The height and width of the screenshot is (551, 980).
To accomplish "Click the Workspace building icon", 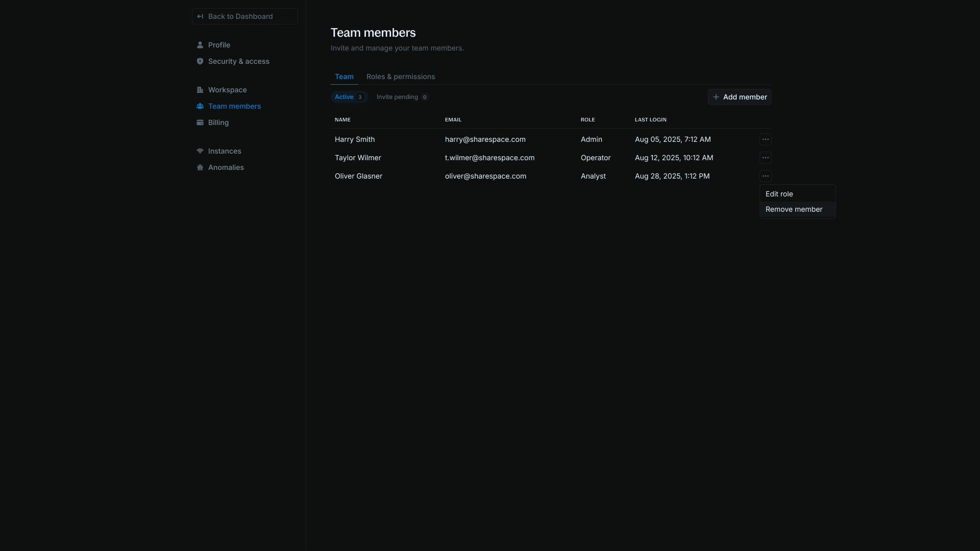I will (200, 90).
